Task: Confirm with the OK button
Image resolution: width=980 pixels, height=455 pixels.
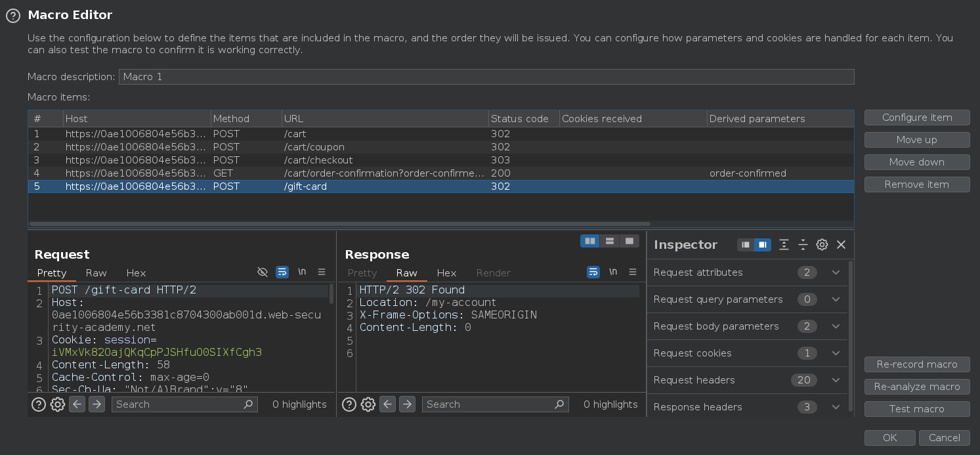Action: (889, 438)
